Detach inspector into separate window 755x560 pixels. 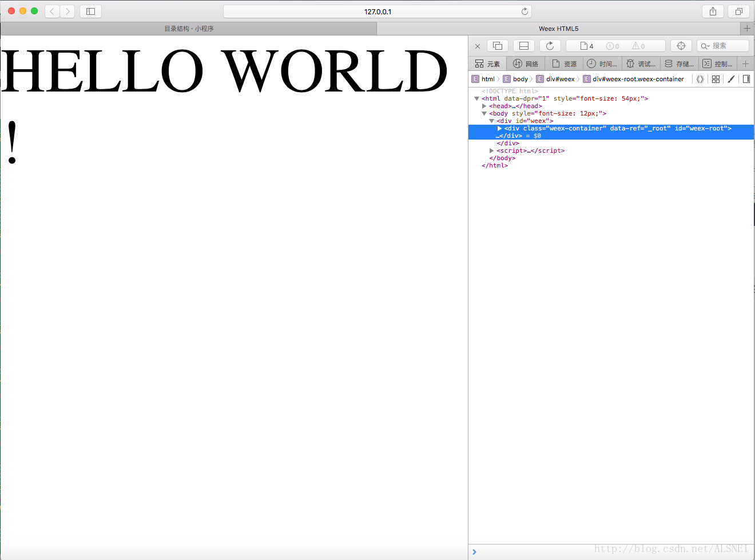coord(498,46)
